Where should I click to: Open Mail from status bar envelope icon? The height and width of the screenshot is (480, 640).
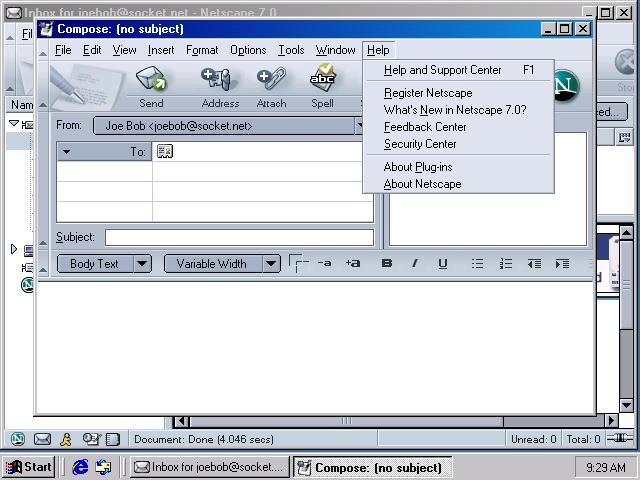[x=42, y=439]
